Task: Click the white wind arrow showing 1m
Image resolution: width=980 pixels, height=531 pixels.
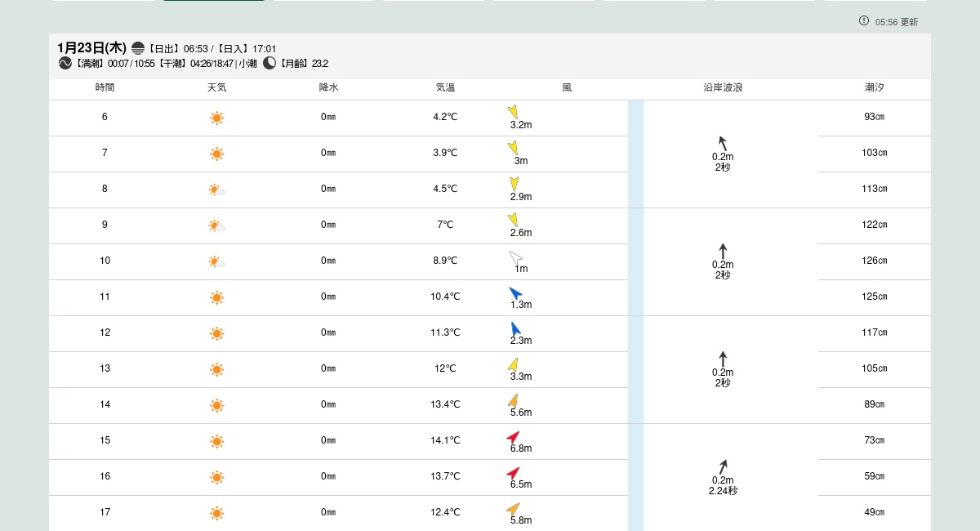Action: coord(515,259)
